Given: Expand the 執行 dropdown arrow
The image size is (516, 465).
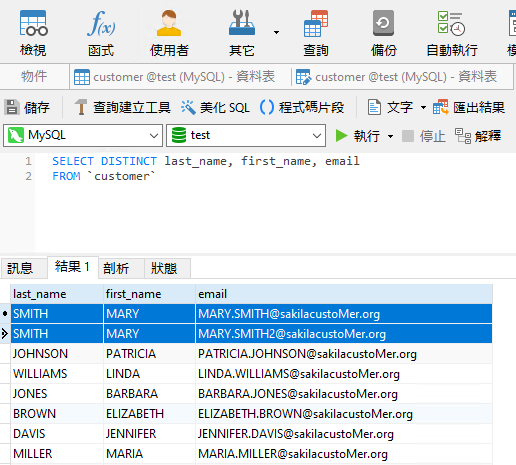Looking at the screenshot, I should (x=390, y=136).
